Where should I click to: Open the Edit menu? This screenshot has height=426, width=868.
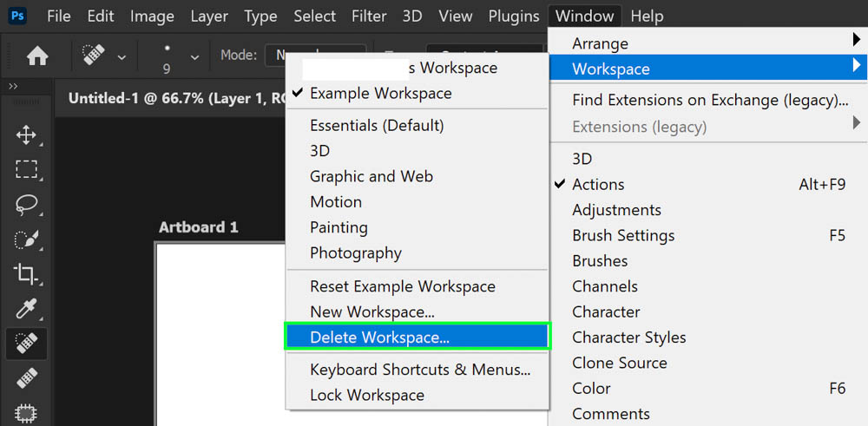point(101,16)
